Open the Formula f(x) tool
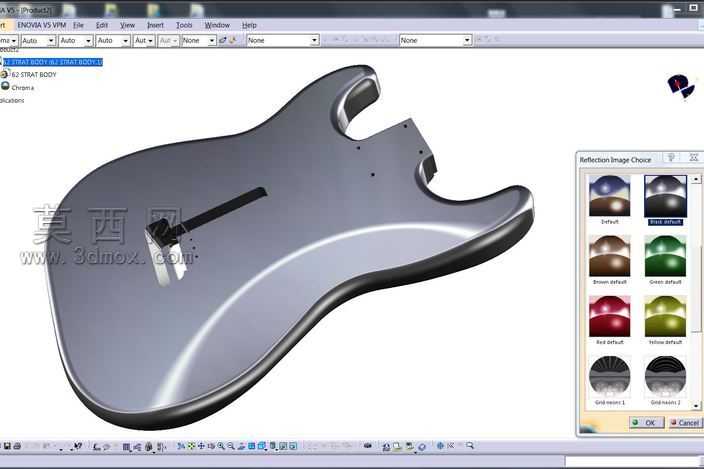Screen dimensions: 704x469 (96, 446)
